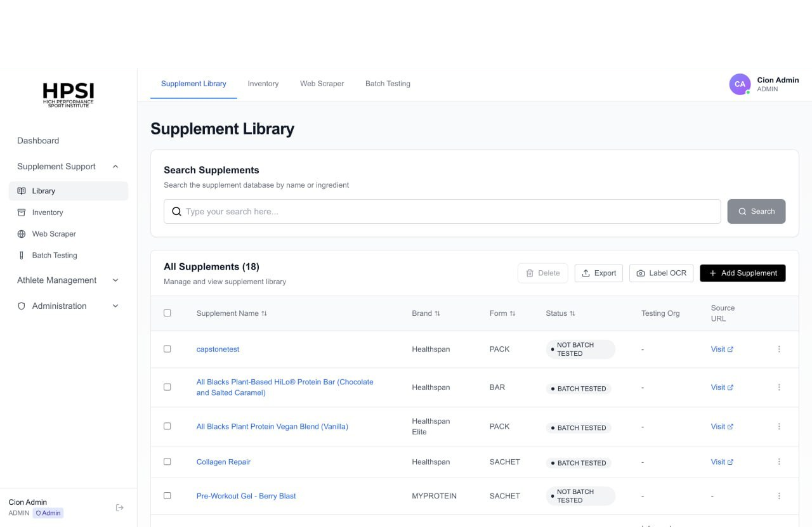Collapse the Supplement Support section

pyautogui.click(x=115, y=167)
